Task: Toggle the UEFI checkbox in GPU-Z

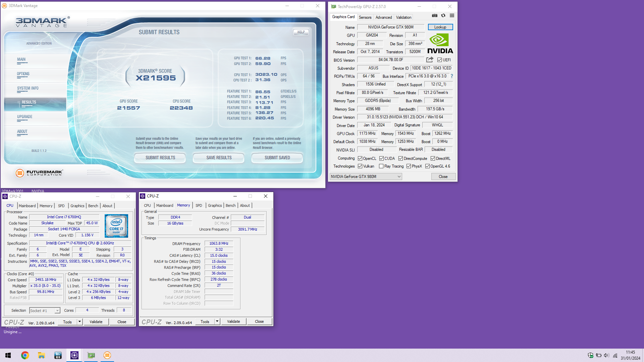Action: 439,60
